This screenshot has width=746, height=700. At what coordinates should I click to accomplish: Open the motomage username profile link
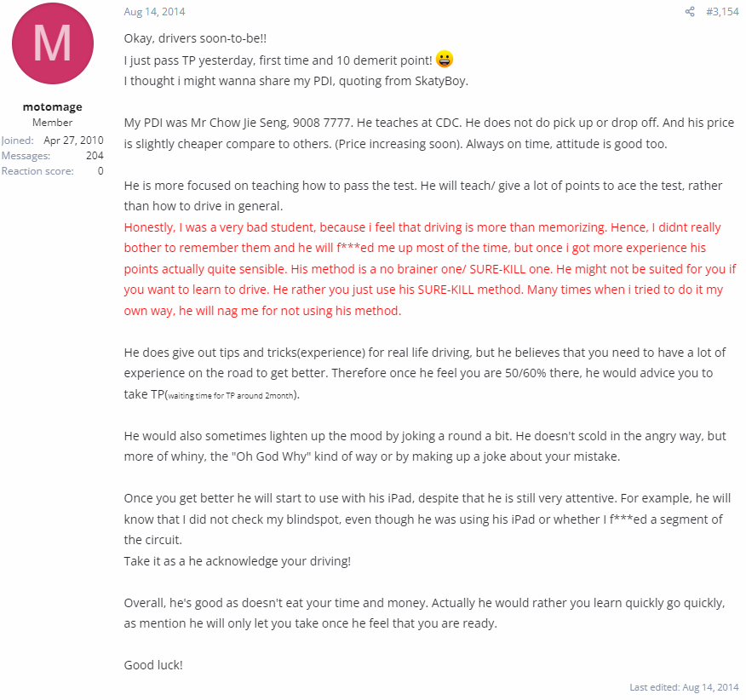click(52, 107)
